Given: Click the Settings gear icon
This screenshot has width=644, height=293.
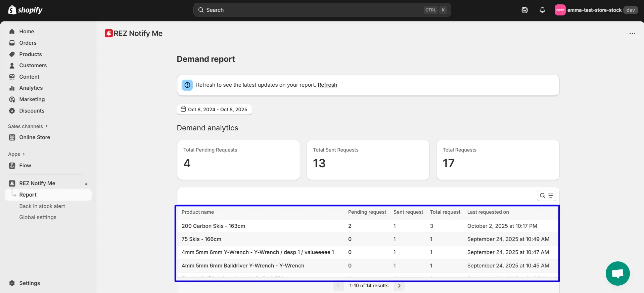Looking at the screenshot, I should (12, 283).
